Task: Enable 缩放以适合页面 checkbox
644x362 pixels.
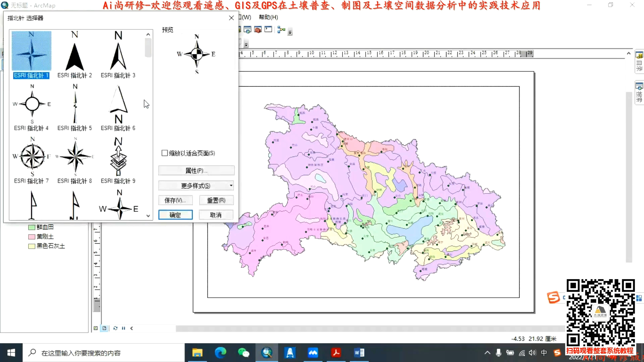Action: (x=165, y=153)
